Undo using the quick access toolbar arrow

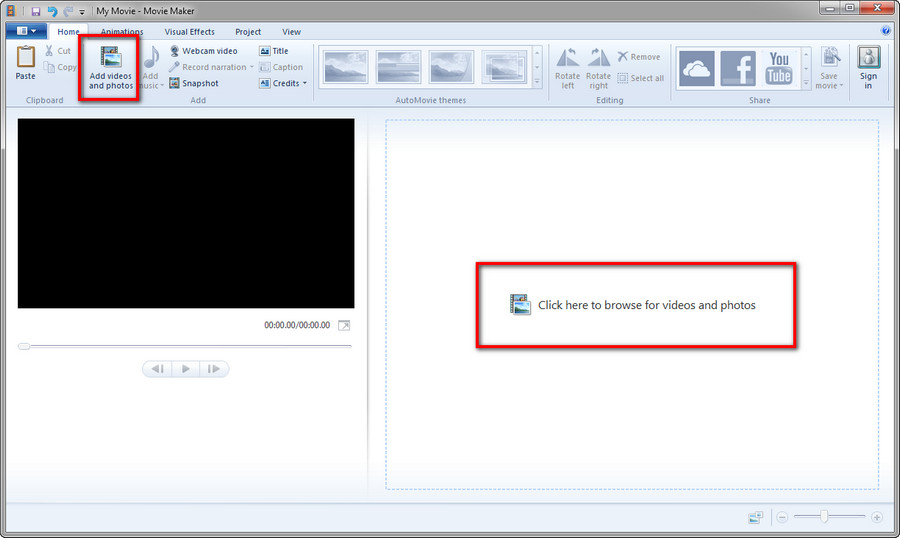click(x=52, y=11)
